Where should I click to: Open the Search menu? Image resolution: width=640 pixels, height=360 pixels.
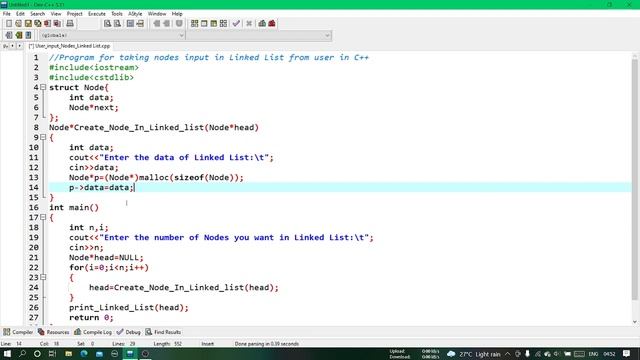[x=38, y=14]
